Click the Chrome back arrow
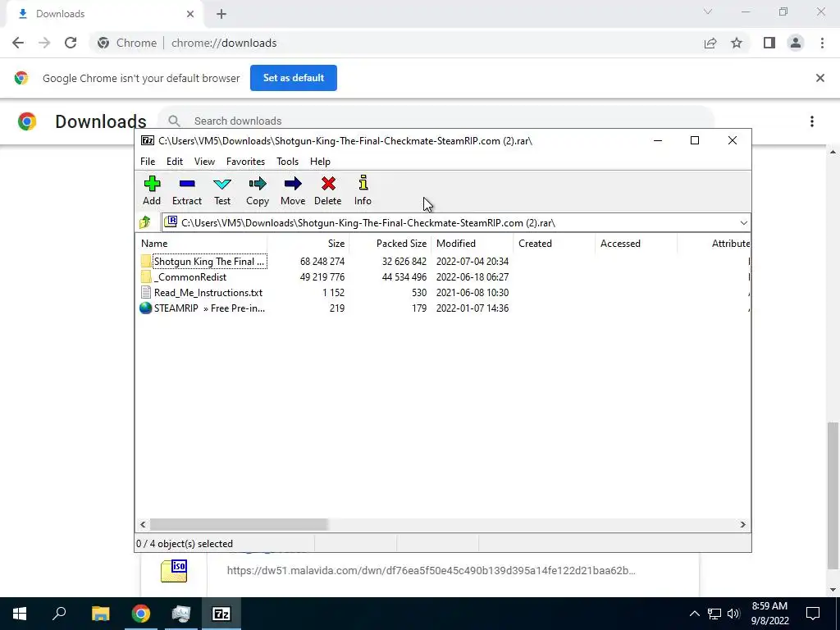840x630 pixels. (x=18, y=43)
